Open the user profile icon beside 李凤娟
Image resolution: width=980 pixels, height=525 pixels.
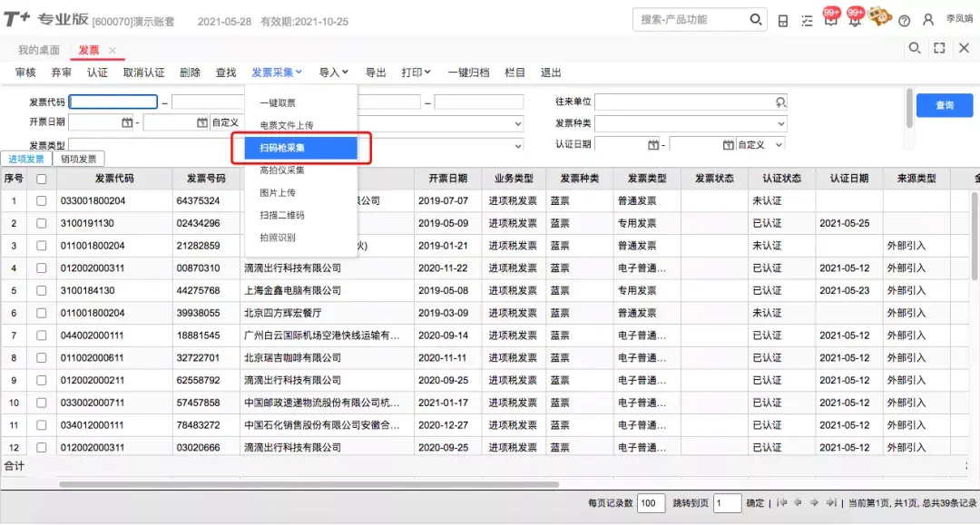[x=928, y=20]
